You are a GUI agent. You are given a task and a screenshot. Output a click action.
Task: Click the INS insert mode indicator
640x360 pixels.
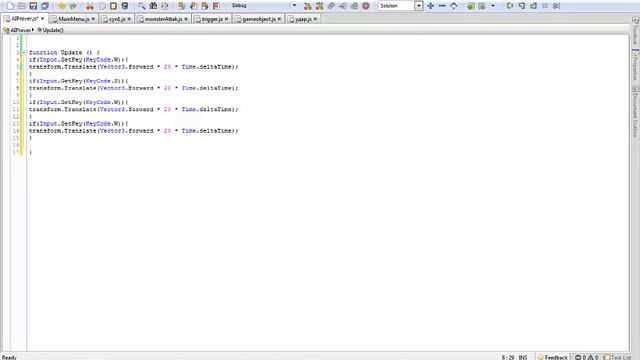523,357
